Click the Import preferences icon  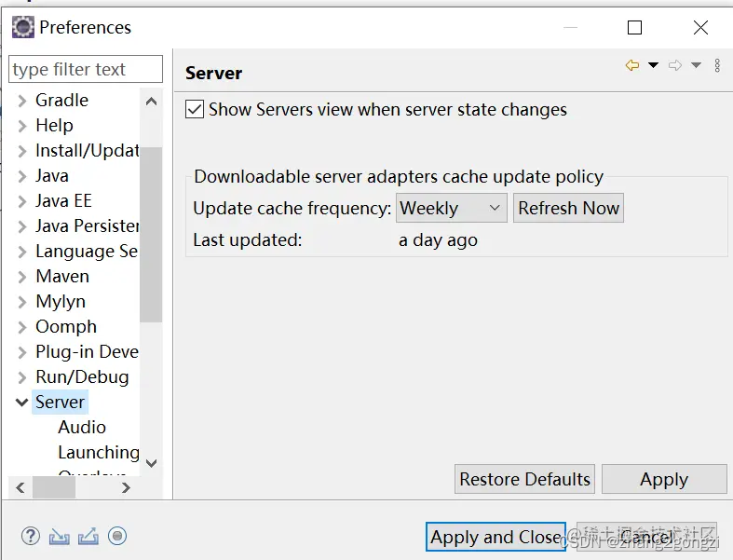pos(60,536)
